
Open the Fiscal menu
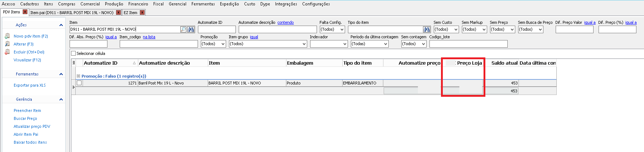tap(158, 4)
